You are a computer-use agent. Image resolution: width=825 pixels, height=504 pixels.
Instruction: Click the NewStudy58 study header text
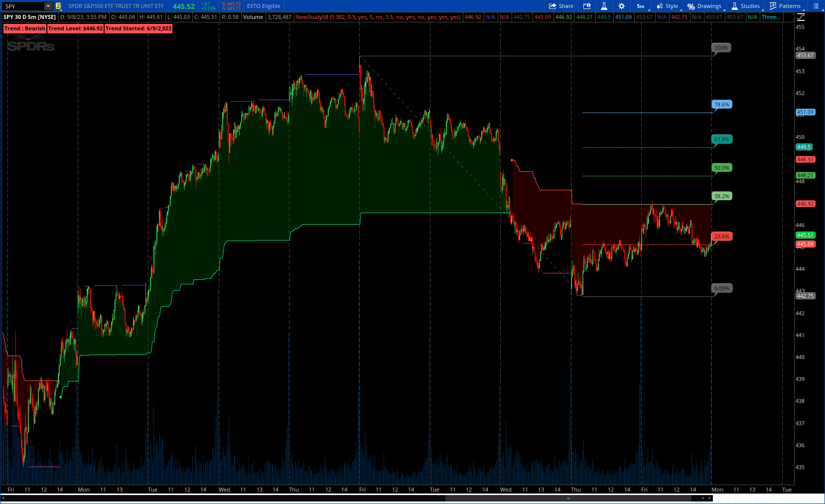[378, 17]
